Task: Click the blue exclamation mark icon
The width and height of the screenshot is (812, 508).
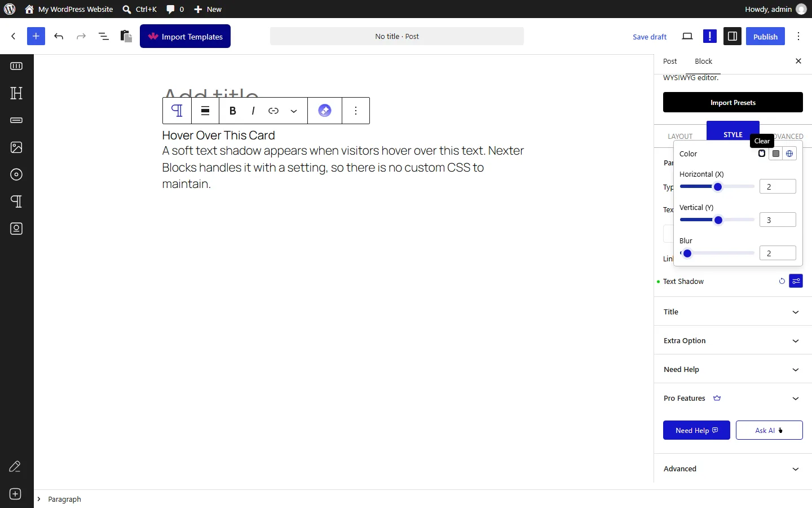Action: [710, 36]
